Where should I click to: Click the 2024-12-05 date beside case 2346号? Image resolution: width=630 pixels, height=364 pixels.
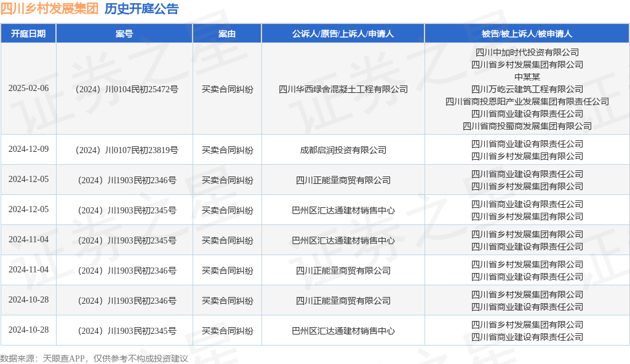tap(28, 179)
